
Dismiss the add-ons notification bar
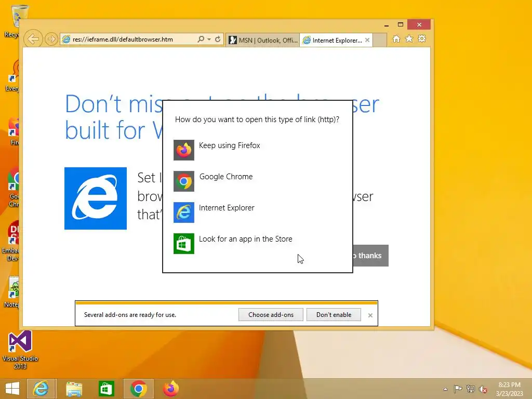370,315
